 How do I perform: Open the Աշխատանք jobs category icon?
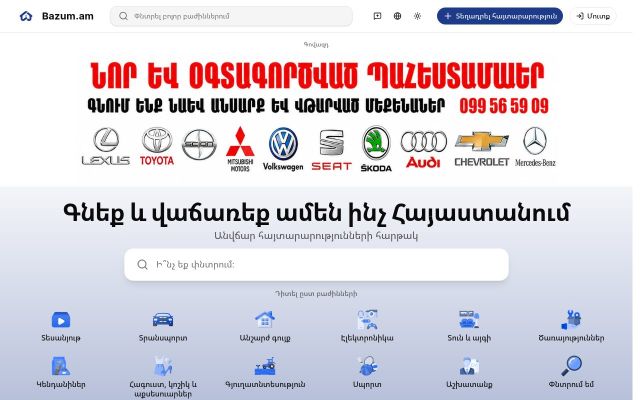point(469,366)
